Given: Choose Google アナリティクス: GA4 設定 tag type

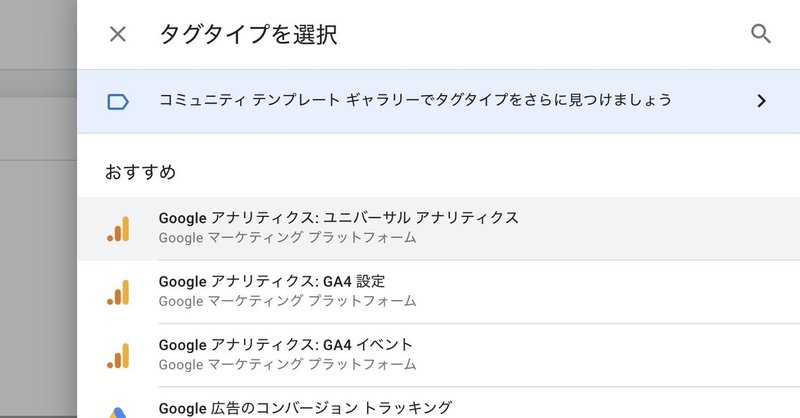Looking at the screenshot, I should tap(272, 281).
